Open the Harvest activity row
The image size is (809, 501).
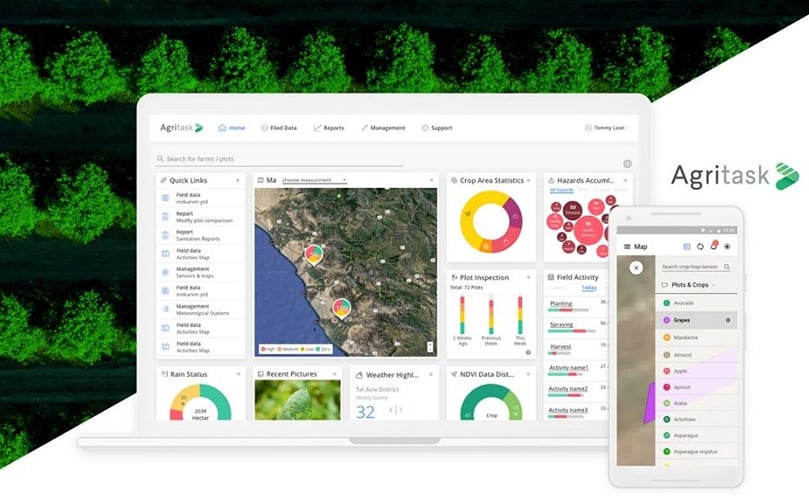point(577,349)
